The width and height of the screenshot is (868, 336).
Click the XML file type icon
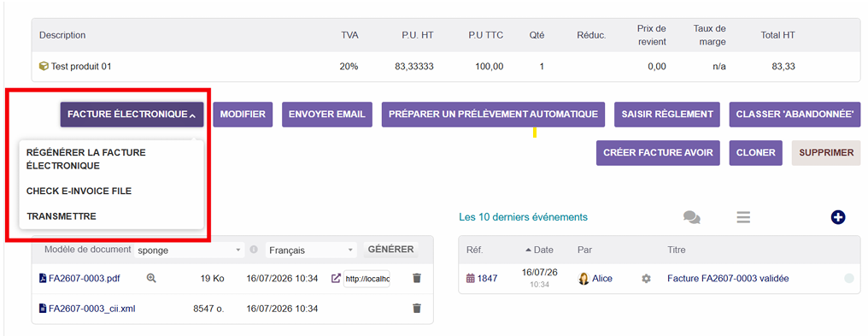coord(43,309)
